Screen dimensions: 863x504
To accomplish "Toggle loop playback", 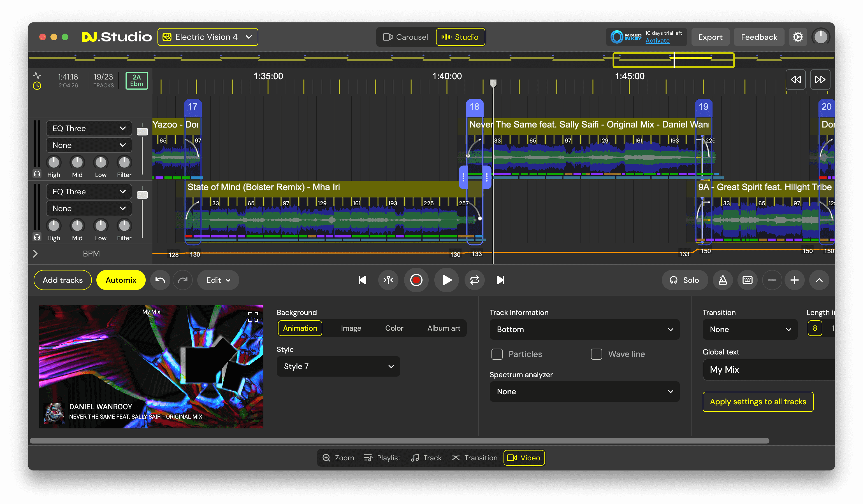I will pos(474,280).
